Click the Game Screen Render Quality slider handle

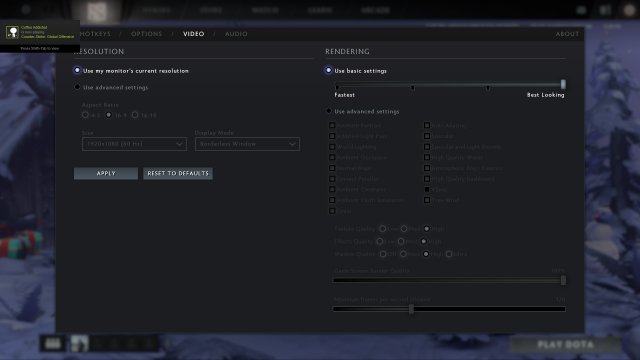pos(563,280)
